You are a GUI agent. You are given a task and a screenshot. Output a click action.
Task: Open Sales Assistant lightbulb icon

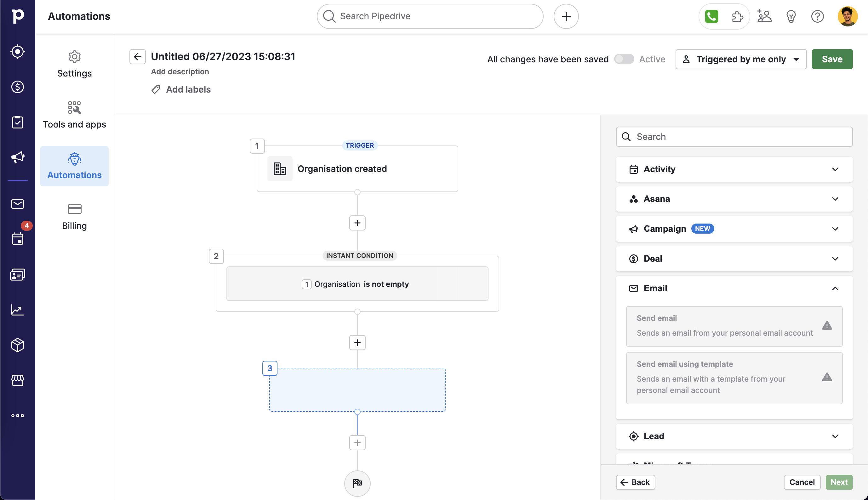(791, 16)
